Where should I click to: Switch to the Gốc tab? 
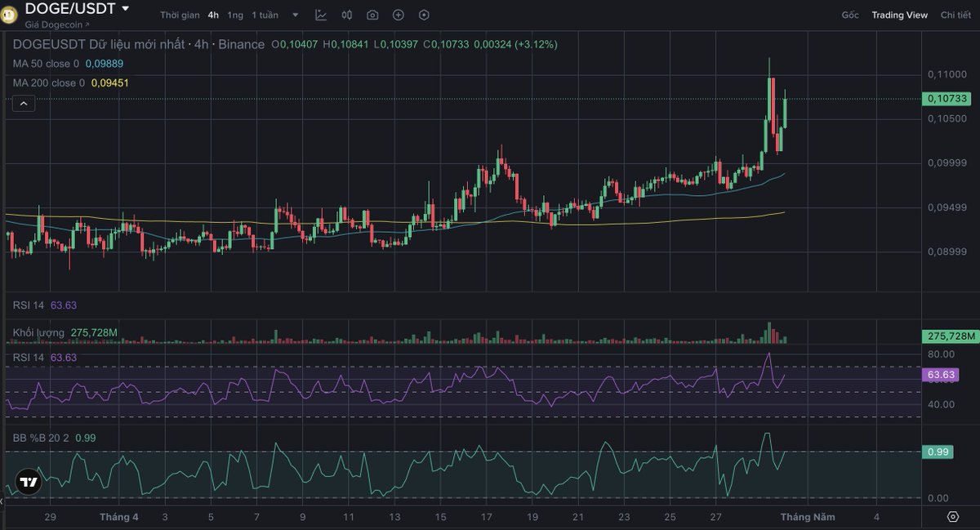(x=852, y=14)
